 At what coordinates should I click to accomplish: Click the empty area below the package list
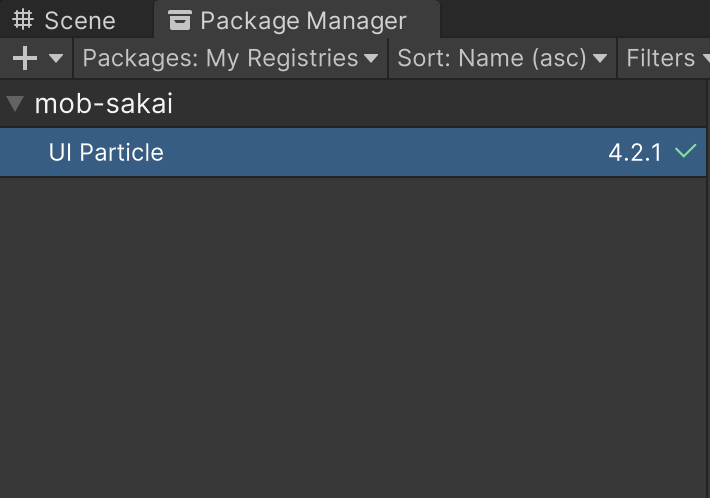[355, 340]
